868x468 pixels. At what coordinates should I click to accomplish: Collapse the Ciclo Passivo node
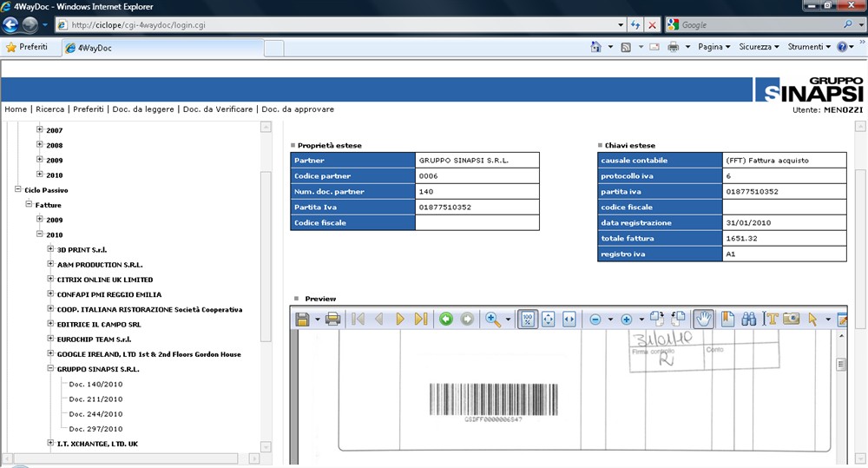(17, 189)
